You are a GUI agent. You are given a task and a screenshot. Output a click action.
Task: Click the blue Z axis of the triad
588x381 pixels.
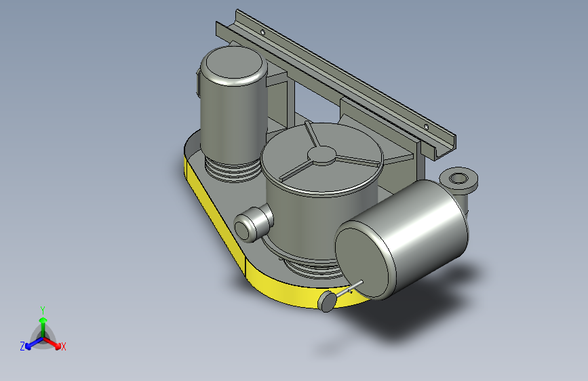click(31, 344)
